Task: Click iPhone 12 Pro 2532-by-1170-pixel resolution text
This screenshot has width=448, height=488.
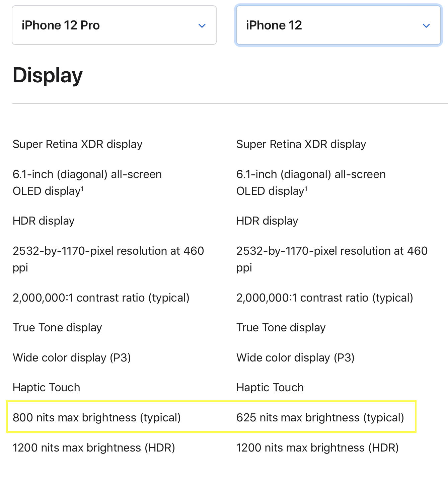Action: click(x=108, y=259)
